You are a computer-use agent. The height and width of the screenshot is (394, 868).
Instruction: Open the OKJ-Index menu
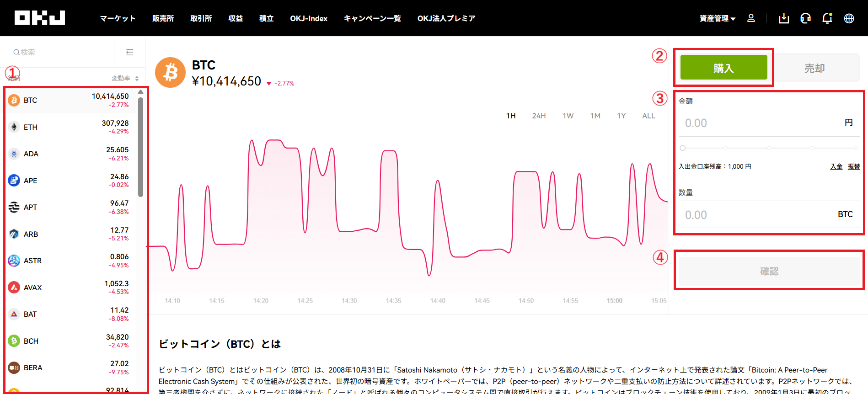[309, 18]
